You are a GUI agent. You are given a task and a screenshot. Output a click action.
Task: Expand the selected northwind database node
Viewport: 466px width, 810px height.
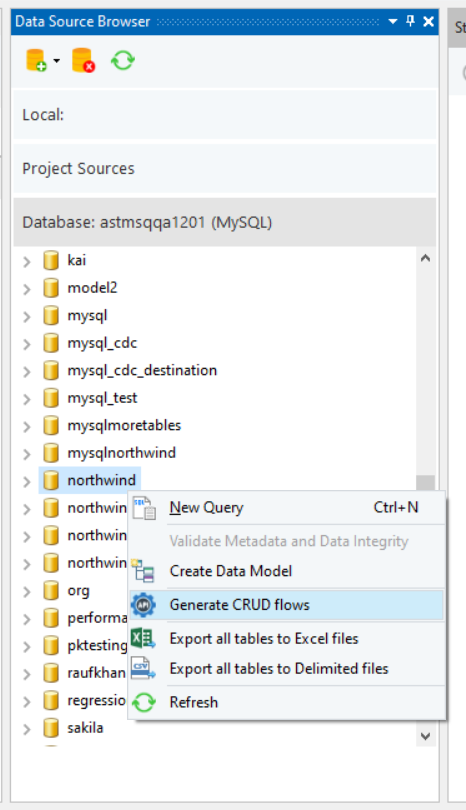[x=27, y=481]
